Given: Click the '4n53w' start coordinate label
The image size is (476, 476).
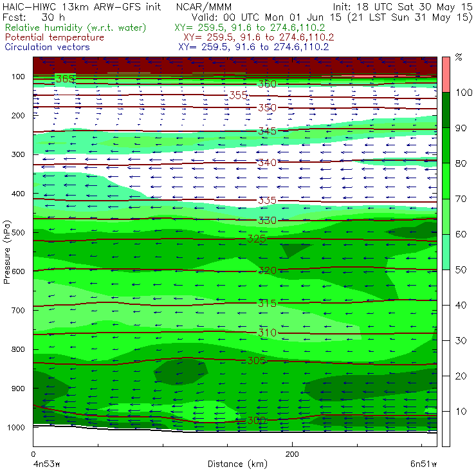Looking at the screenshot, I should pyautogui.click(x=46, y=464).
